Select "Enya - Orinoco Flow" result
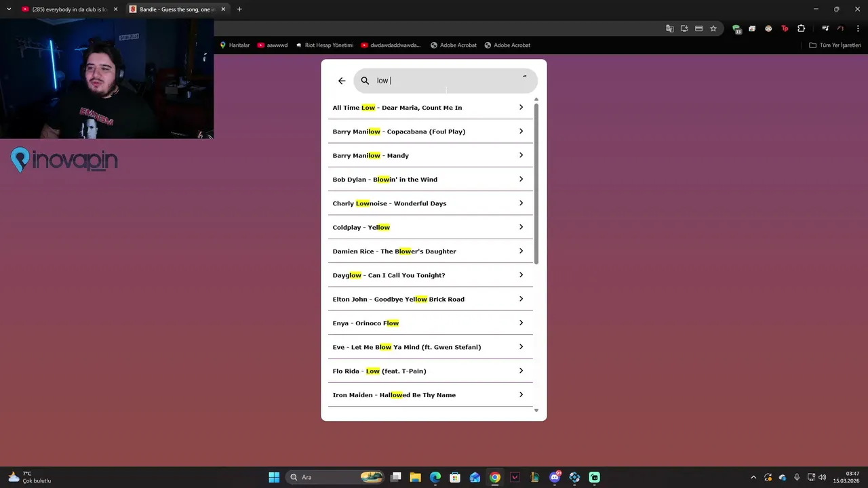The height and width of the screenshot is (488, 868). pyautogui.click(x=430, y=323)
